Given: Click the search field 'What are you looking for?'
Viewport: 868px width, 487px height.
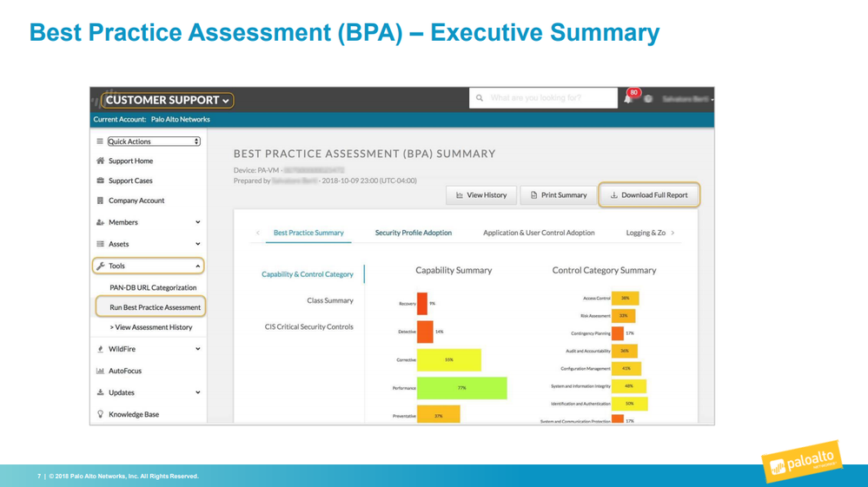Looking at the screenshot, I should click(x=543, y=98).
